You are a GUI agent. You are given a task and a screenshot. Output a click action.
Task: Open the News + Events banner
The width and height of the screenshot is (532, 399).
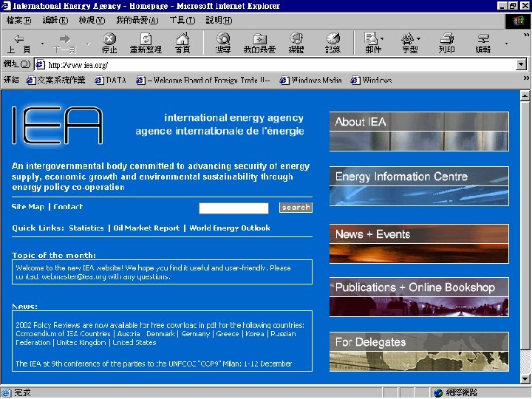click(419, 244)
